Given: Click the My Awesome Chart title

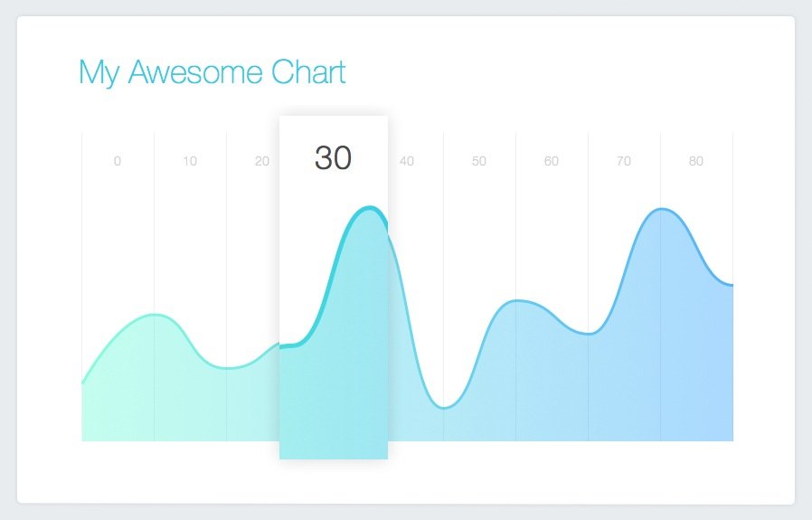Looking at the screenshot, I should 212,73.
